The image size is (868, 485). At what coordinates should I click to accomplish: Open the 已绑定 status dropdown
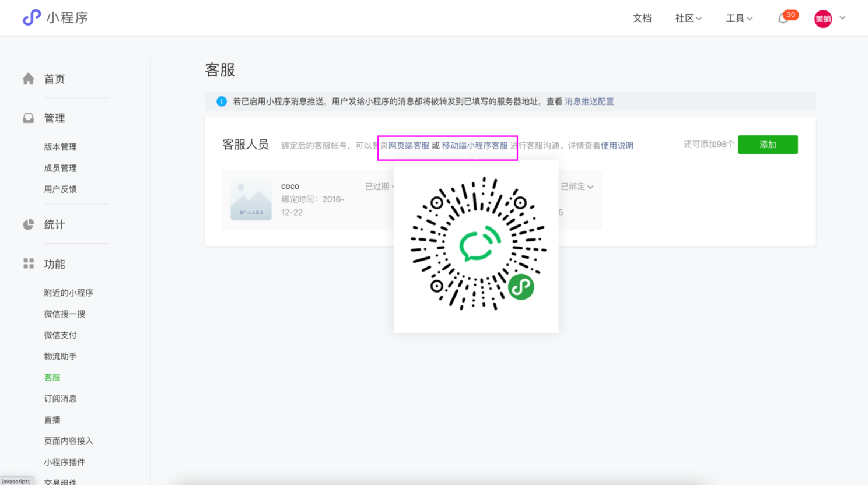click(x=576, y=187)
